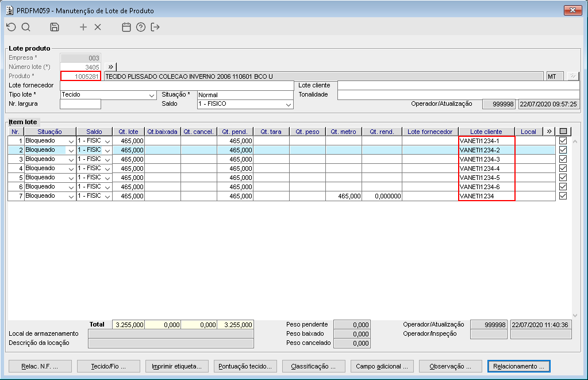Click the Produto field showing 1005281
588x380 pixels.
point(80,76)
